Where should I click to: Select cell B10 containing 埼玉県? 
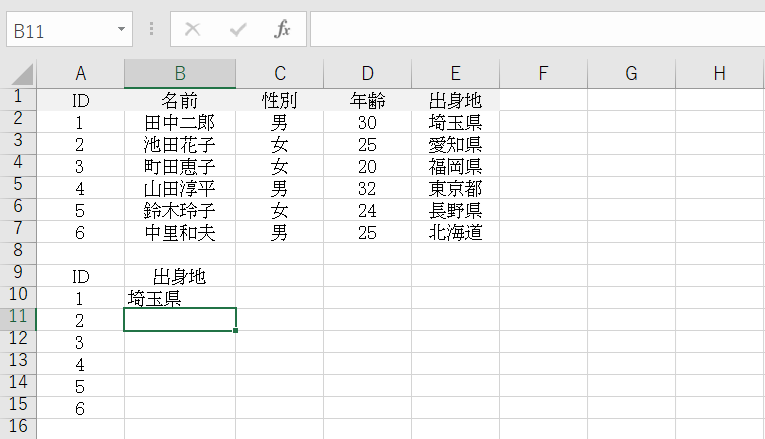[x=180, y=298]
